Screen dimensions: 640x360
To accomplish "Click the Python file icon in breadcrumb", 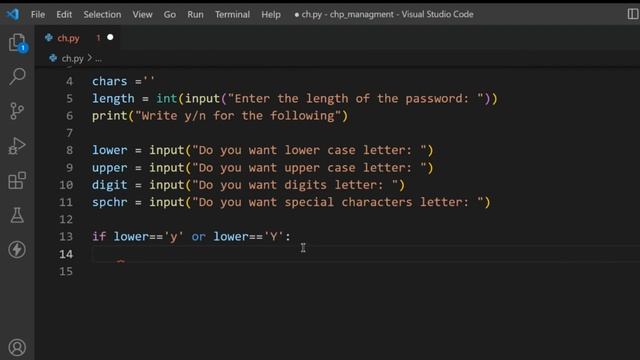I will coord(53,58).
